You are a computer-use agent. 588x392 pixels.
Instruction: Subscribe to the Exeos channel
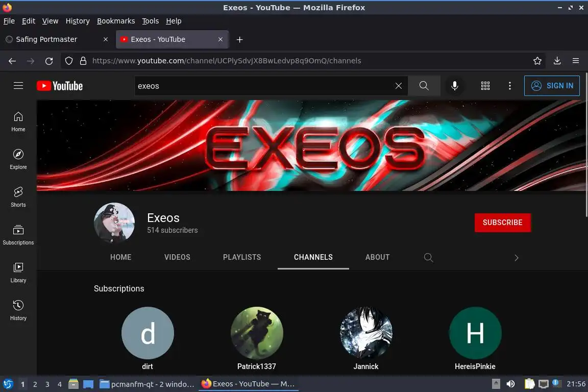[502, 223]
